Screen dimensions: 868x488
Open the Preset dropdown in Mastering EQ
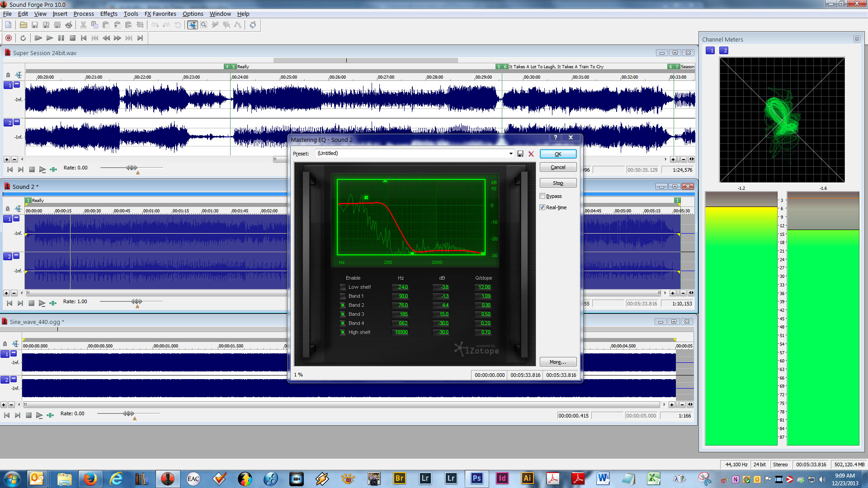click(511, 154)
